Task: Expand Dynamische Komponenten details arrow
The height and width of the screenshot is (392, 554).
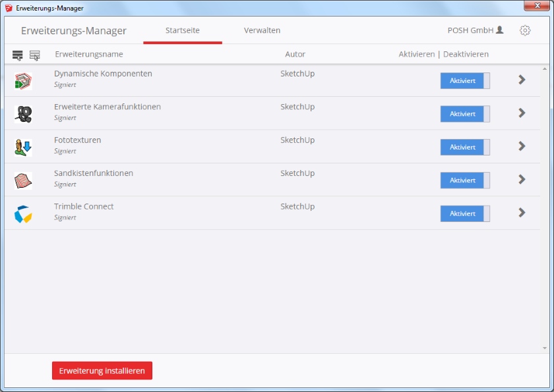Action: point(522,80)
